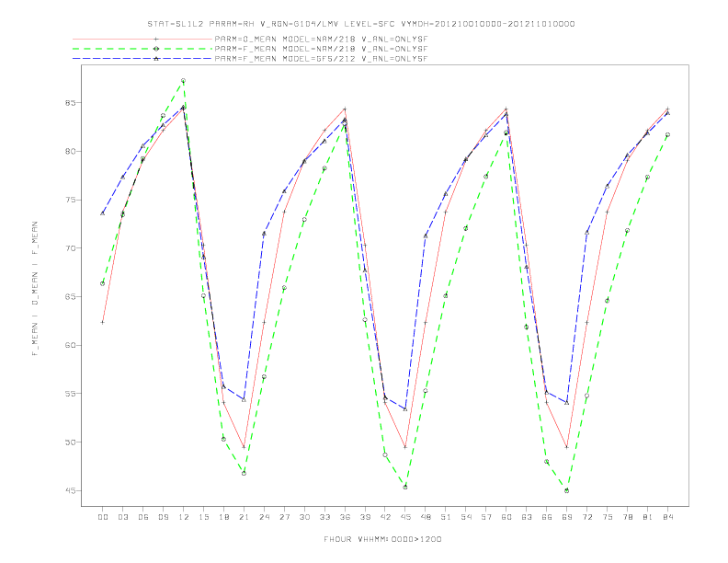Image resolution: width=728 pixels, height=563 pixels.
Task: Click y-axis tick label 60
Action: click(71, 345)
